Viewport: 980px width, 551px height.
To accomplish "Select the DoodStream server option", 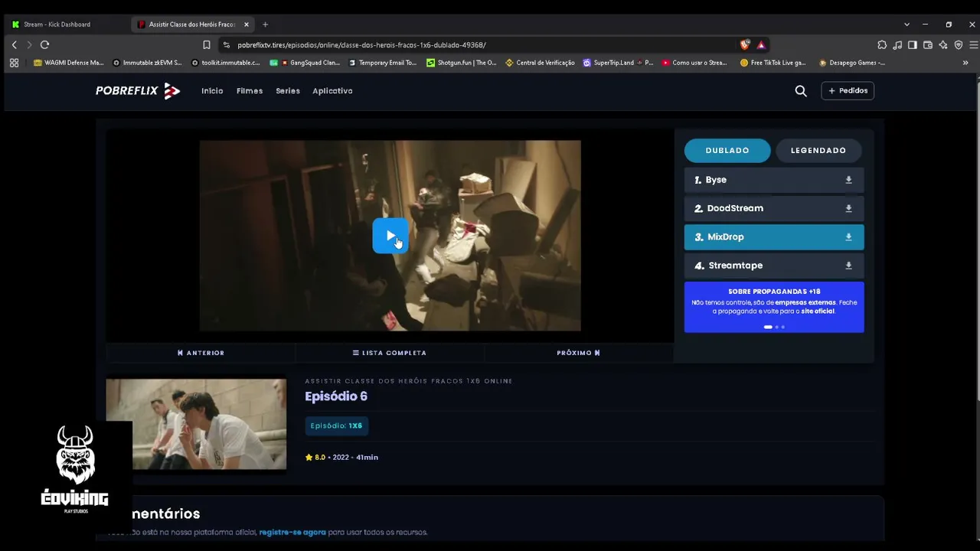I will [x=774, y=208].
